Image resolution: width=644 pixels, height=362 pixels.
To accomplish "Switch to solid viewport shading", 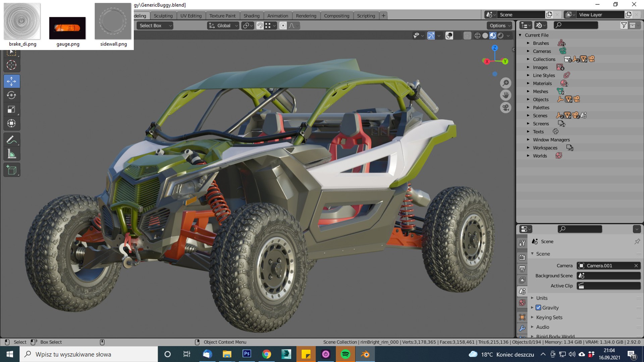I will [x=485, y=36].
